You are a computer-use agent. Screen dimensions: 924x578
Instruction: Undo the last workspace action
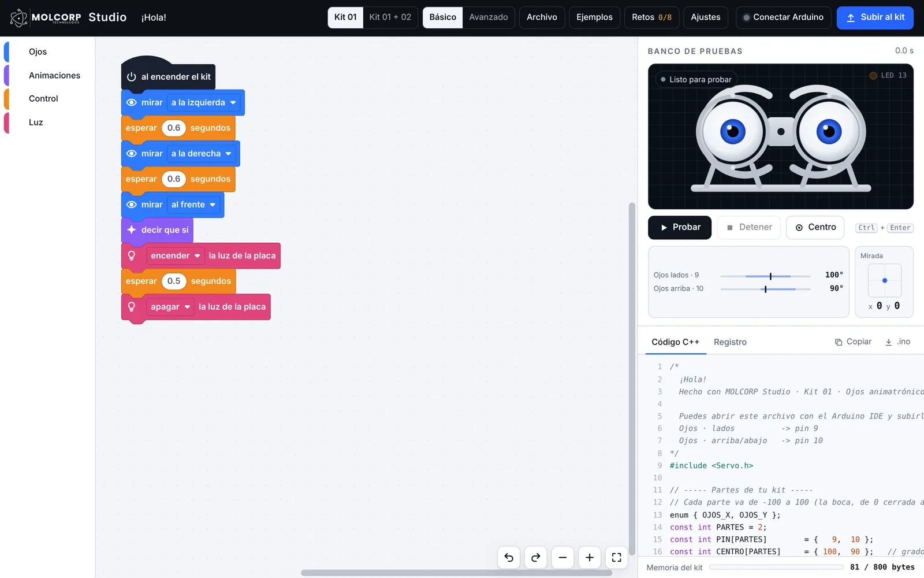click(509, 557)
